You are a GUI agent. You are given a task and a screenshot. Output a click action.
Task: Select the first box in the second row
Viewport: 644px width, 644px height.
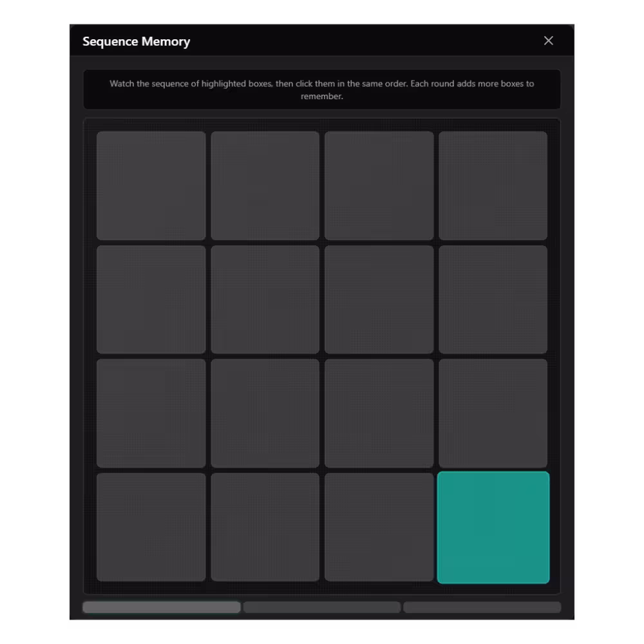pyautogui.click(x=151, y=299)
